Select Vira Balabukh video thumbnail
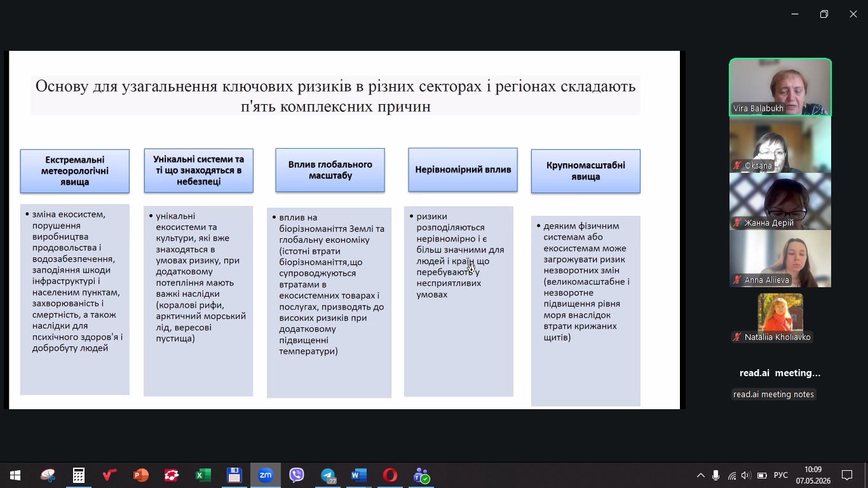Image resolution: width=868 pixels, height=488 pixels. pos(780,87)
